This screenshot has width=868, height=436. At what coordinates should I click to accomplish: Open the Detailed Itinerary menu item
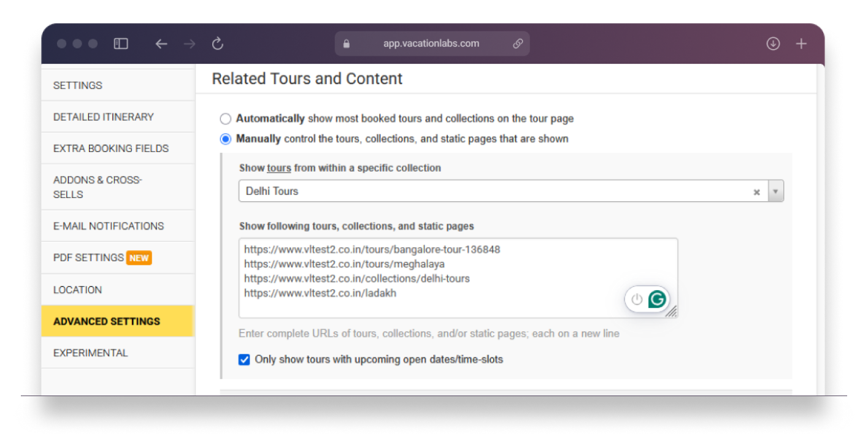104,117
